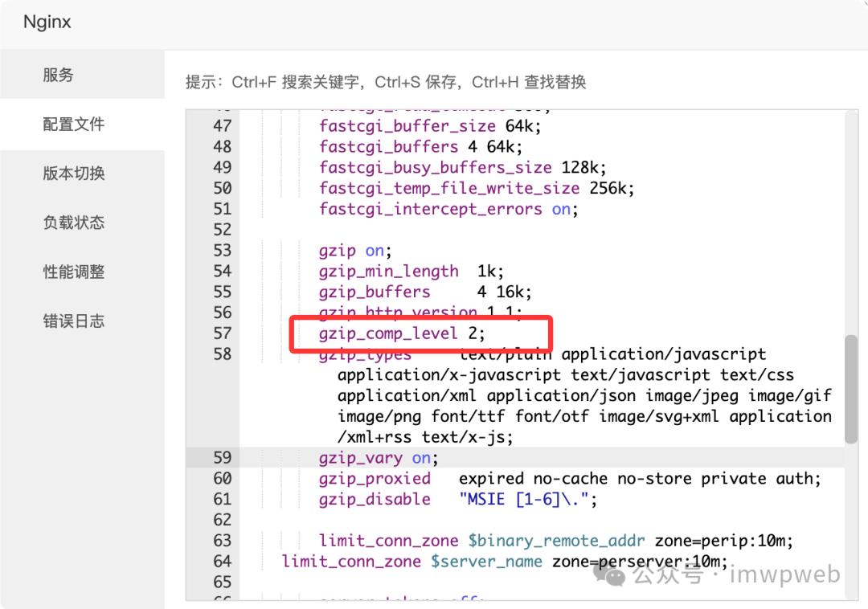Open the 负载状态 tab

click(74, 223)
